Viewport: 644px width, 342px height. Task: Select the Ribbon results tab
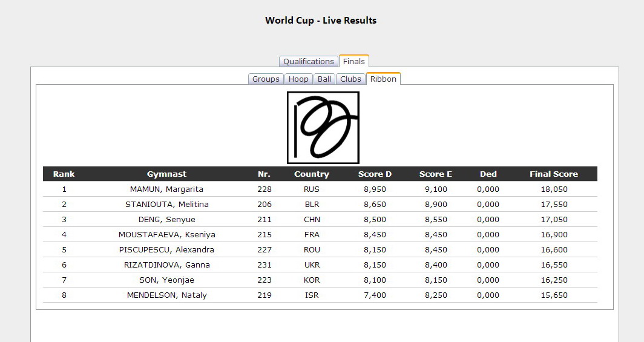coord(383,79)
